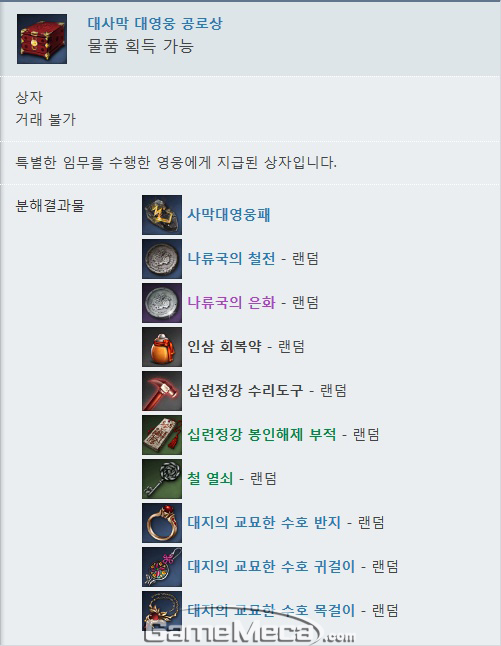501x646 pixels.
Task: Click the red treasure box icon
Action: coord(42,39)
